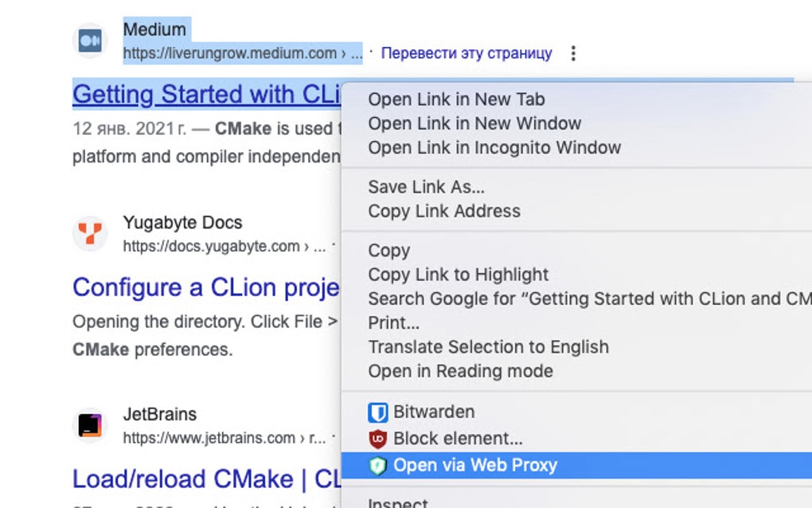Click the translate this page link
This screenshot has height=508, width=812.
coord(467,54)
